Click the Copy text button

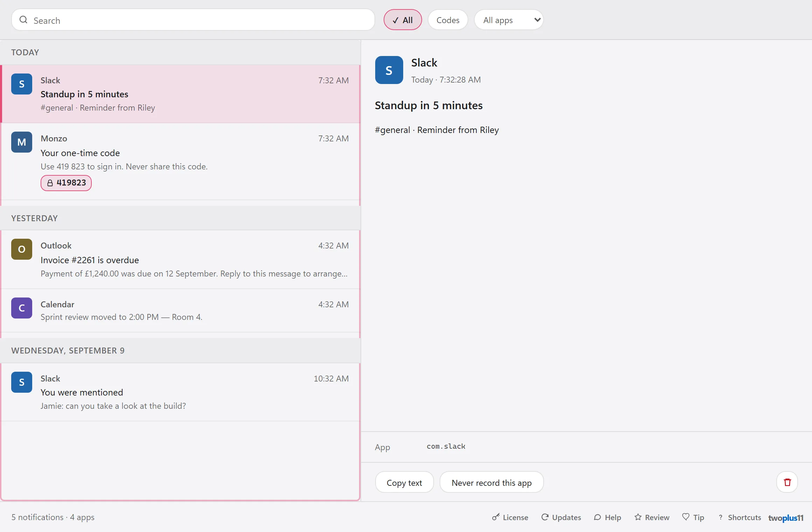click(404, 483)
